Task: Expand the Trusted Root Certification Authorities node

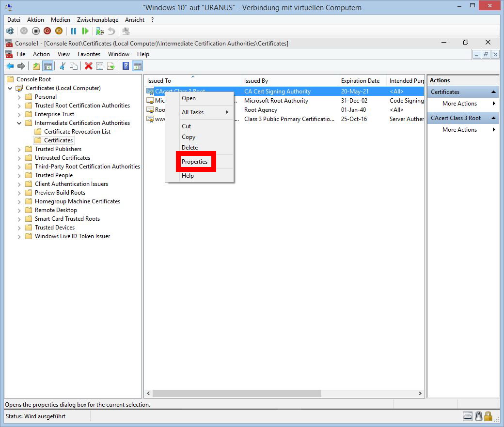Action: pos(19,106)
